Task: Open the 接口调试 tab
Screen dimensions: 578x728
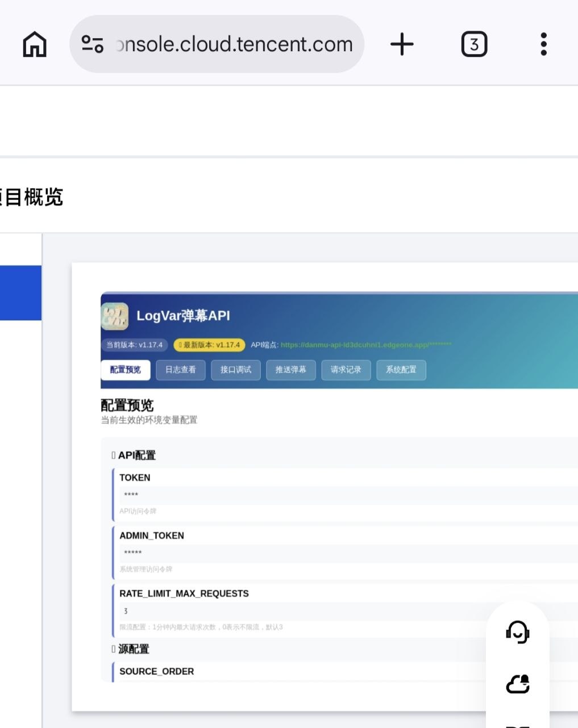Action: (x=235, y=370)
